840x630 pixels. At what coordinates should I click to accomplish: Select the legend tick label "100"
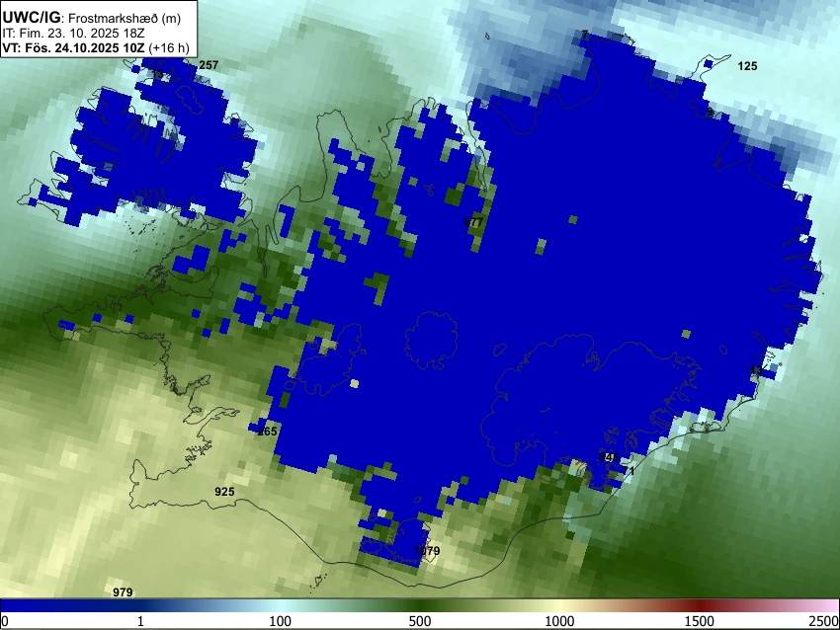click(281, 621)
